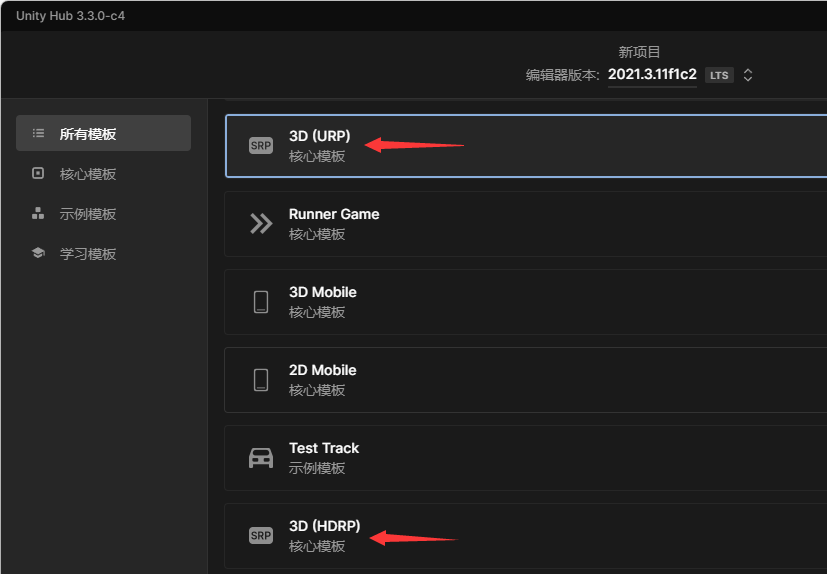The width and height of the screenshot is (827, 574).
Task: Click the list icon next to 所有模板
Action: pyautogui.click(x=38, y=133)
